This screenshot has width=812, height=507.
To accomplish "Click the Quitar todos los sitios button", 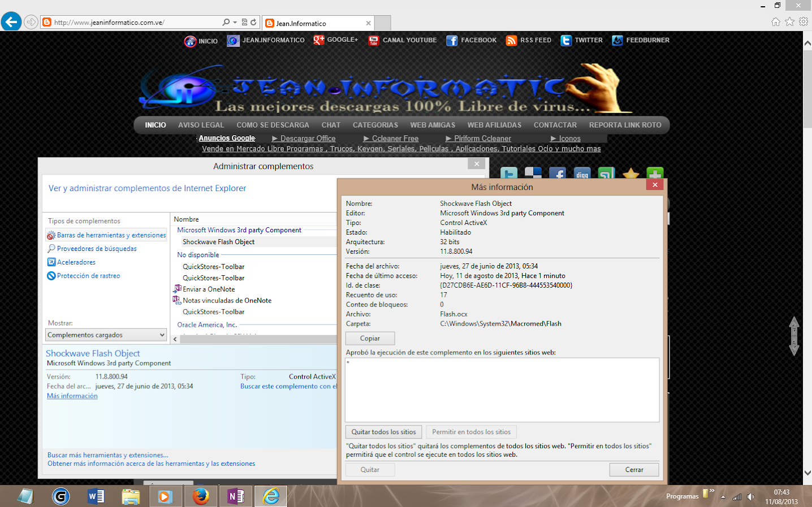I will coord(384,432).
